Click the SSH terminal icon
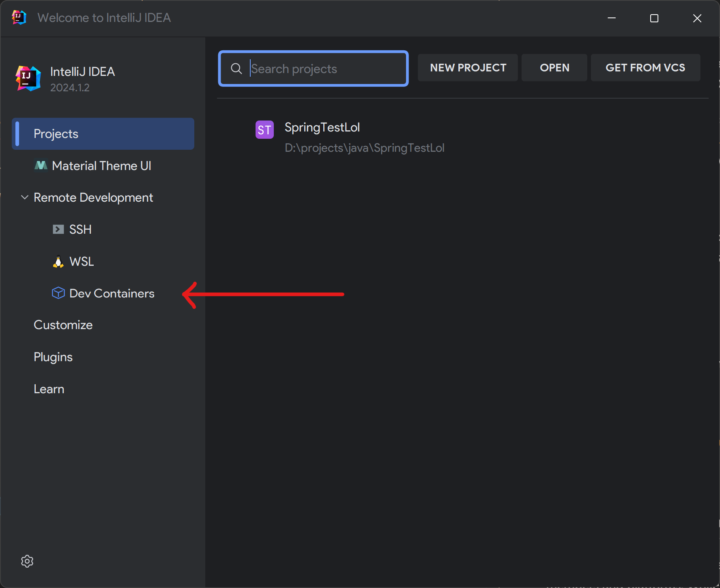 [58, 230]
